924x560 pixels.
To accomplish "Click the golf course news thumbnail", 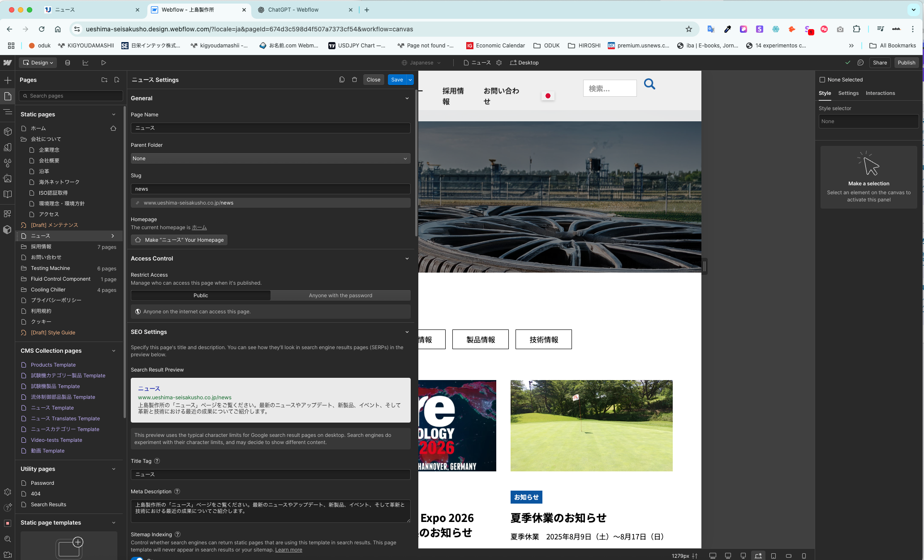I will click(x=591, y=425).
